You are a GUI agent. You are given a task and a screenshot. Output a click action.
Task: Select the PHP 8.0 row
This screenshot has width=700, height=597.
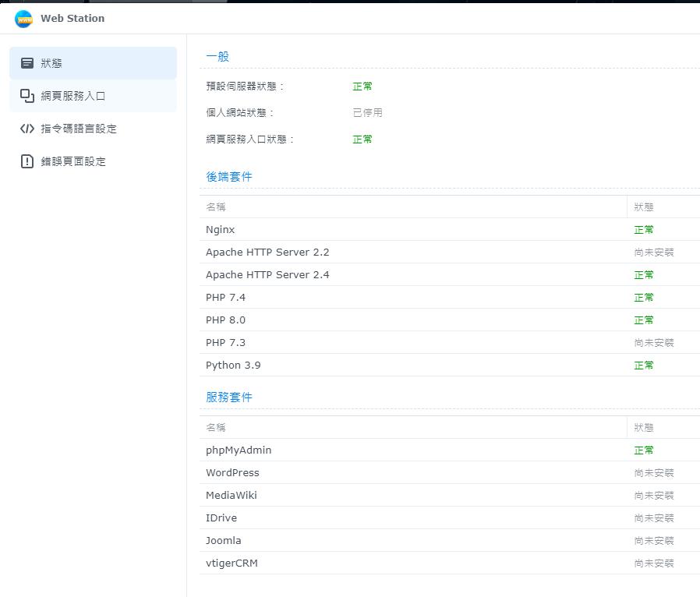[x=450, y=320]
